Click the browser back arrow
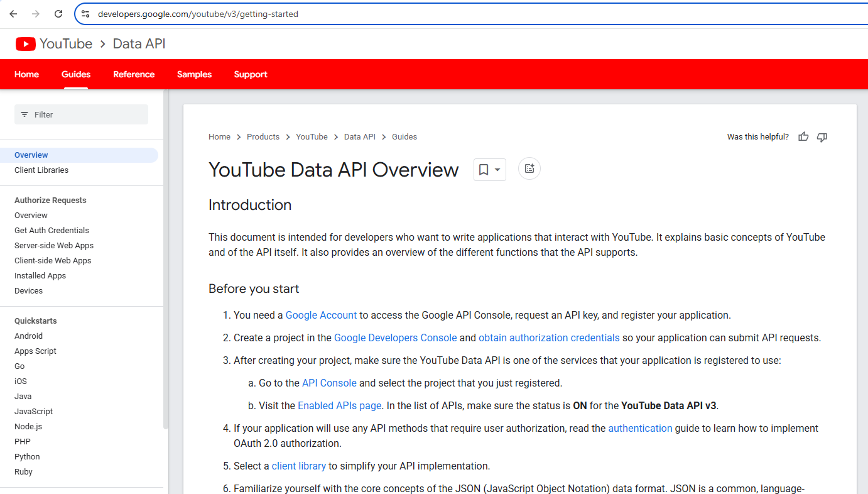This screenshot has width=868, height=494. 13,14
